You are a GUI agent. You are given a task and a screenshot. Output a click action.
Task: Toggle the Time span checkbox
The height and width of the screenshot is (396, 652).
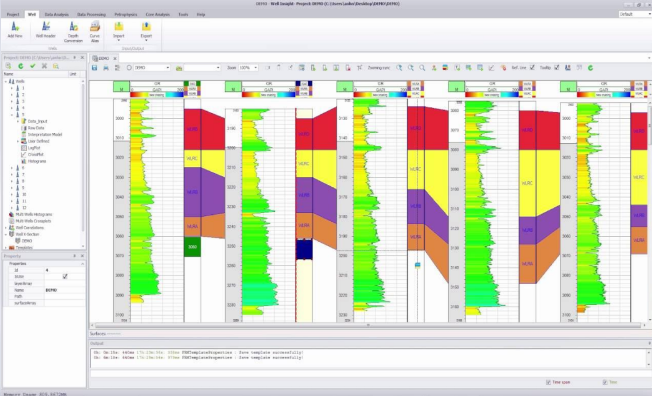[x=548, y=382]
